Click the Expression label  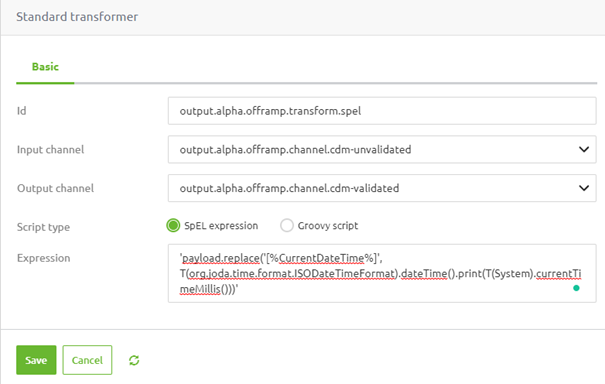(44, 258)
